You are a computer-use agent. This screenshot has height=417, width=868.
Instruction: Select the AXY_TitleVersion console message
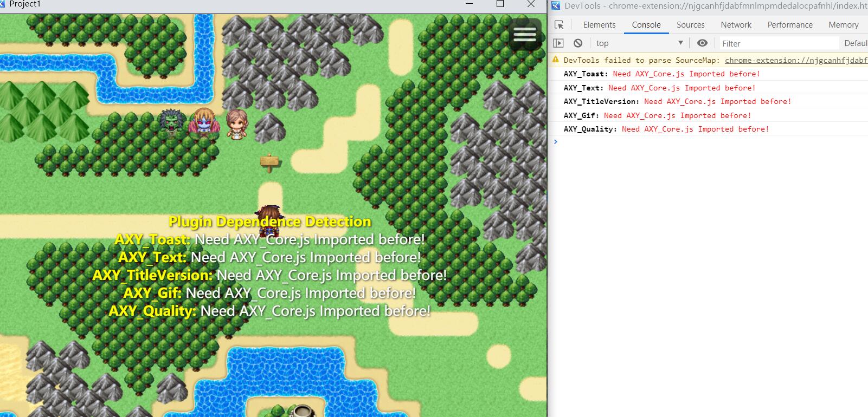coord(708,101)
